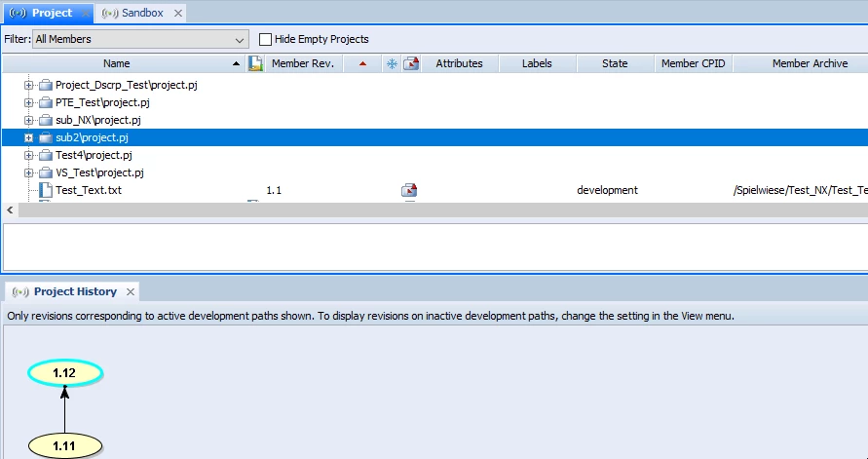Click the Project History tab antenna icon

point(20,291)
